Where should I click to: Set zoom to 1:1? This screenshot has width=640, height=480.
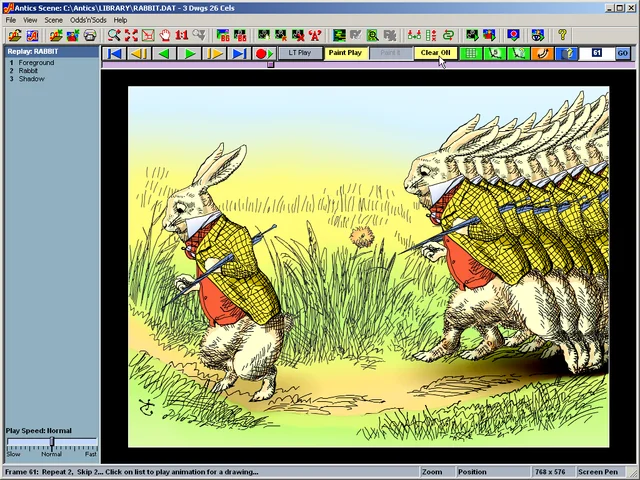(x=182, y=36)
